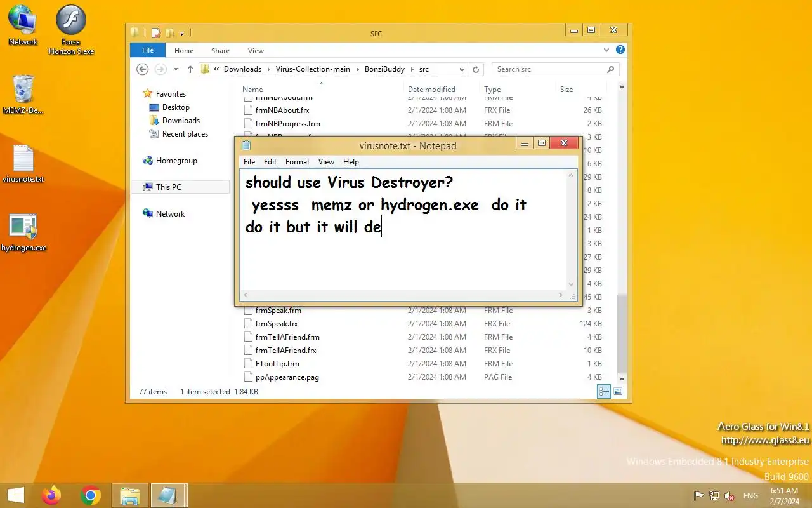Select the virusnote.txt desktop file icon
The image size is (812, 508).
pyautogui.click(x=23, y=164)
